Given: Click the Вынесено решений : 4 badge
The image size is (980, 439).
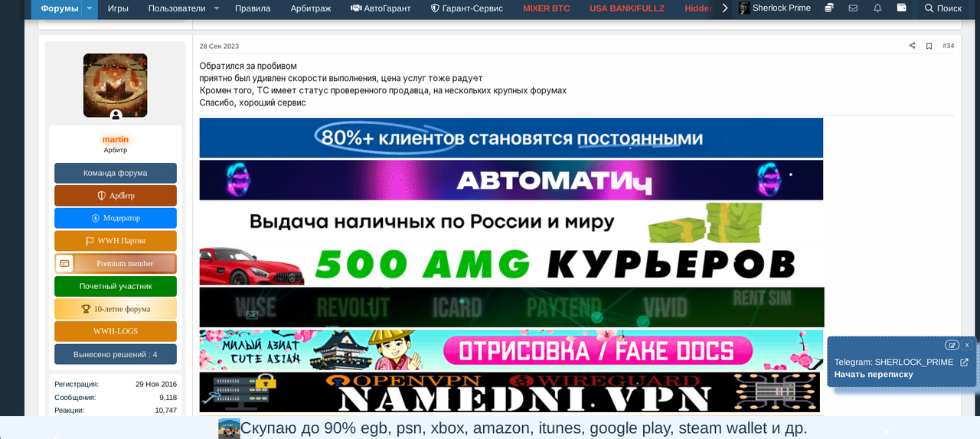Looking at the screenshot, I should [116, 354].
